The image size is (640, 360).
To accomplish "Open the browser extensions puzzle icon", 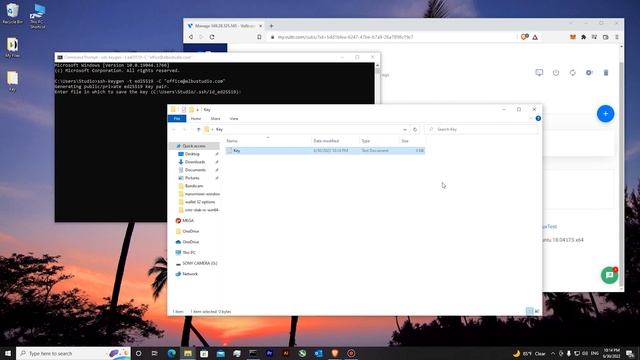I will (584, 37).
